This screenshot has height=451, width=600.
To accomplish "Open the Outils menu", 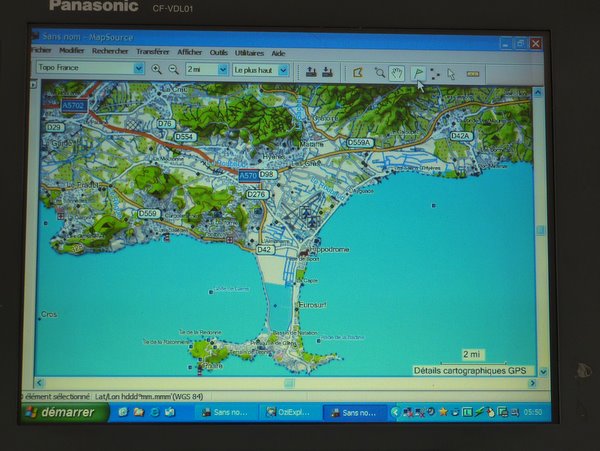I will point(218,52).
